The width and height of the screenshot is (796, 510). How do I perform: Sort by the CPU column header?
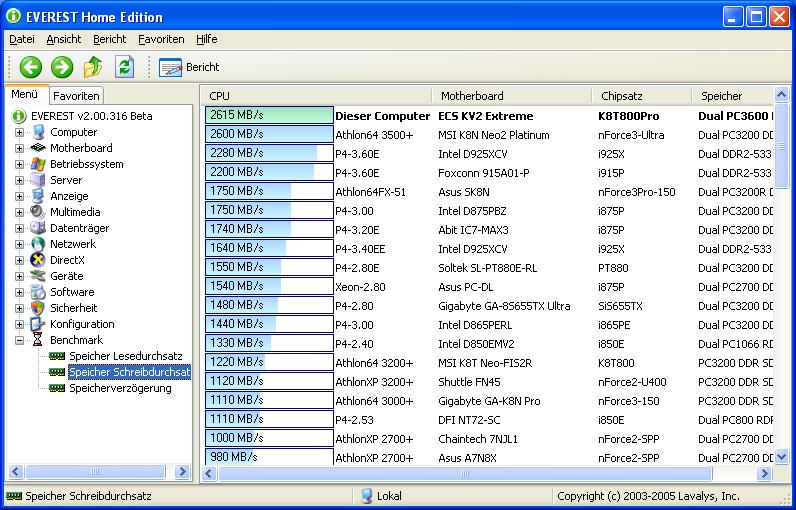(318, 96)
